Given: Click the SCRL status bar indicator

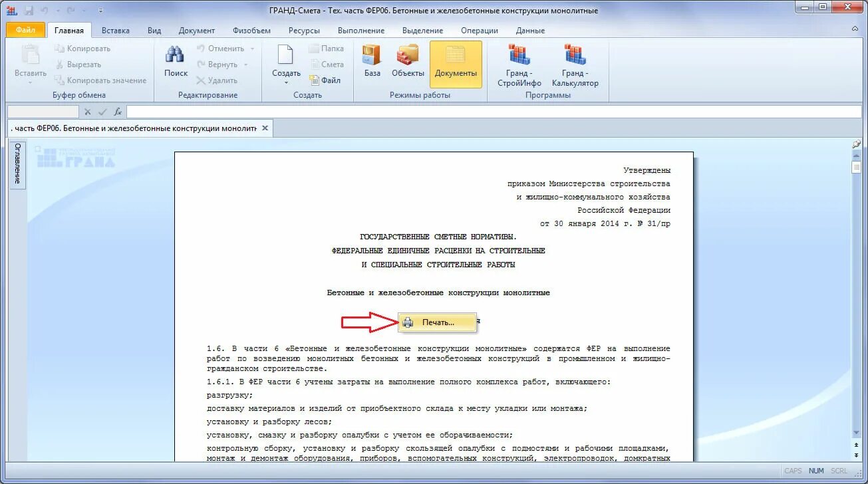Looking at the screenshot, I should coord(839,471).
